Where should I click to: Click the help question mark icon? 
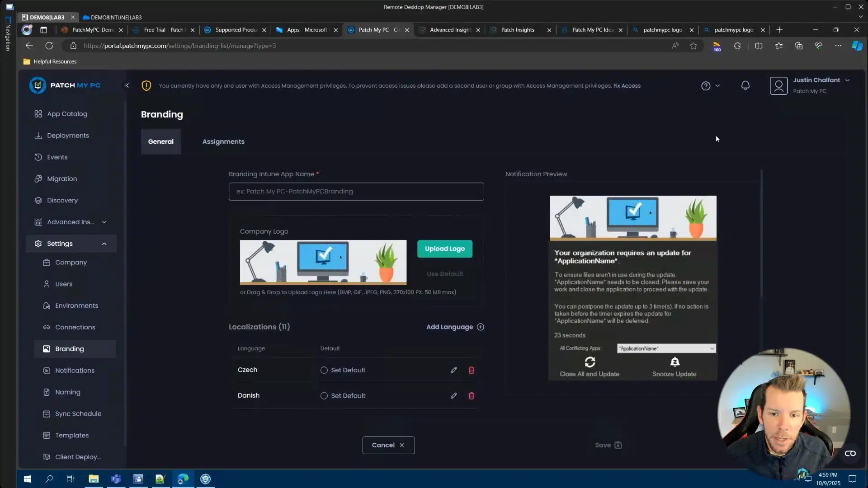click(x=705, y=86)
